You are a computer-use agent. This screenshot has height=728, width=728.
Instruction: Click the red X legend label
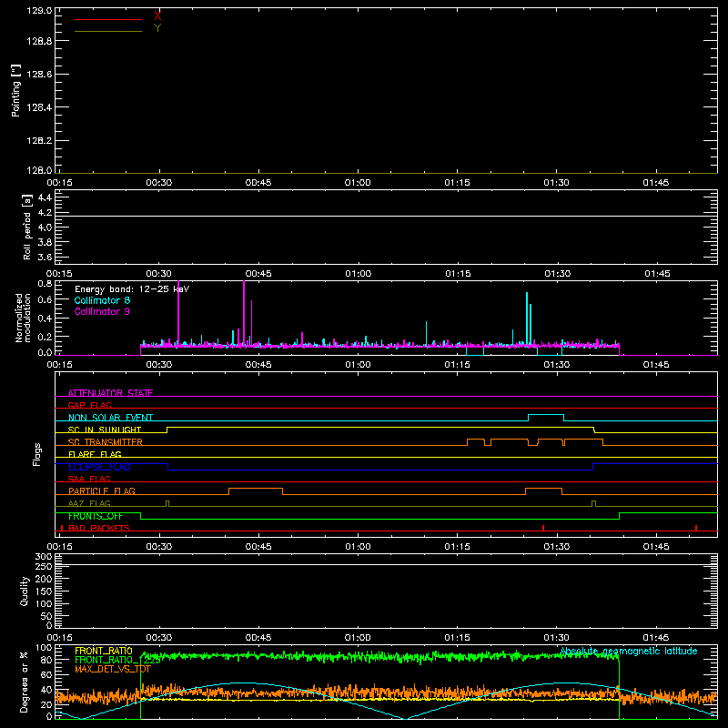(157, 16)
